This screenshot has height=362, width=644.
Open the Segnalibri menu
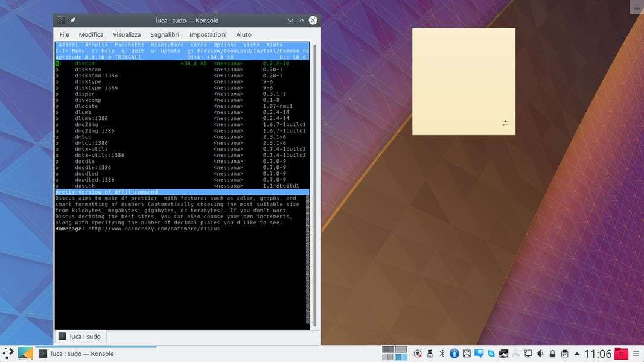(x=164, y=35)
